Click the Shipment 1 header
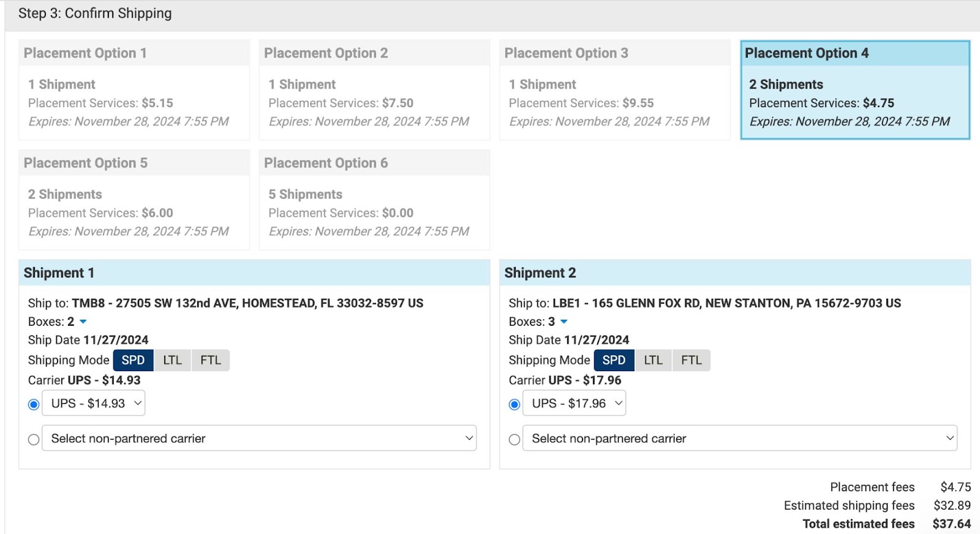This screenshot has height=534, width=980. pyautogui.click(x=254, y=273)
